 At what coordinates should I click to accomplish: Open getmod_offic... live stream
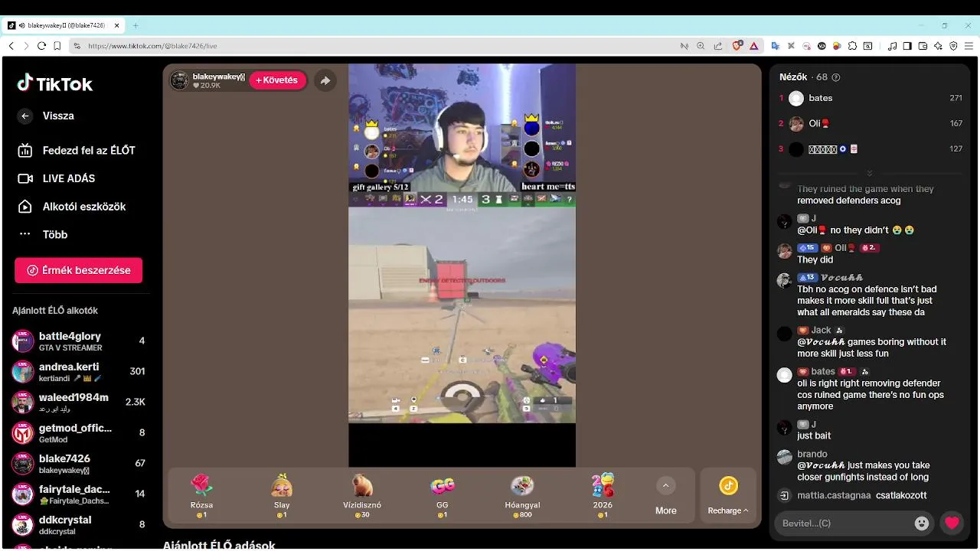coord(79,432)
